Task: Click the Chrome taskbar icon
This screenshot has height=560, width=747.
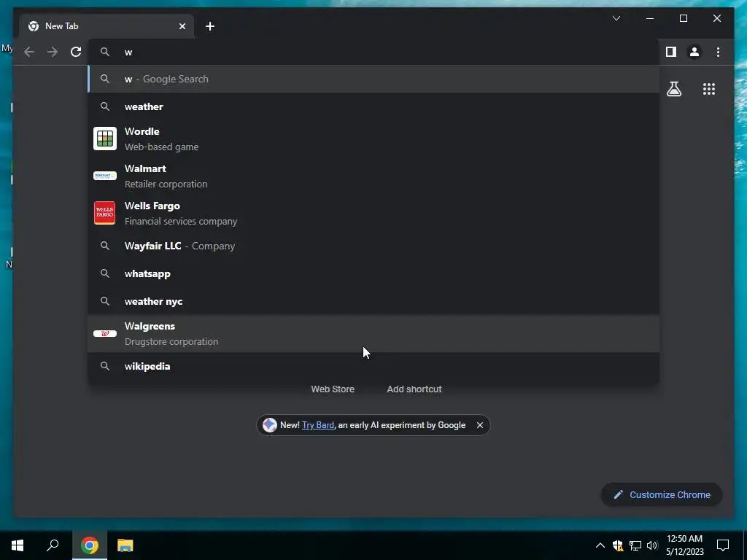Action: [x=90, y=545]
